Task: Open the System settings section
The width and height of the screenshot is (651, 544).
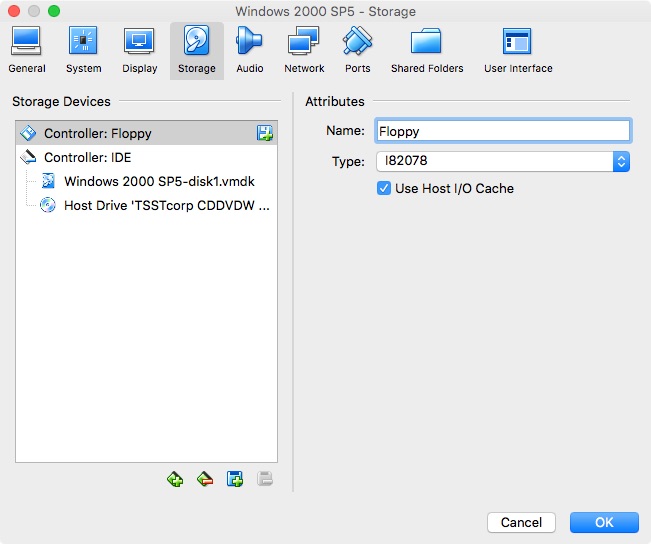Action: [x=83, y=51]
